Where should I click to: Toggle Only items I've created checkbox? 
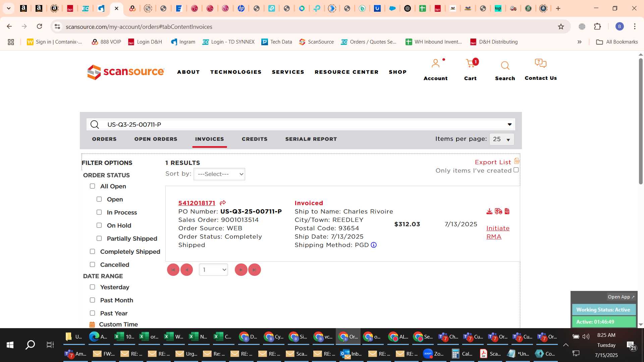[x=516, y=170]
